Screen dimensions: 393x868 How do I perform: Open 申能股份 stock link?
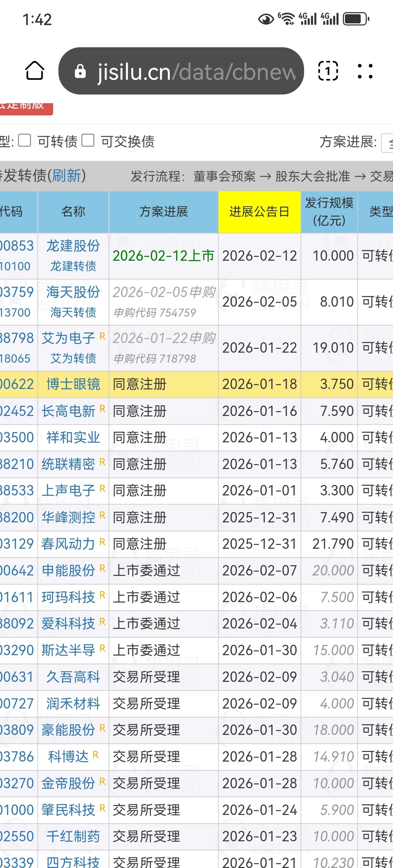[x=68, y=571]
